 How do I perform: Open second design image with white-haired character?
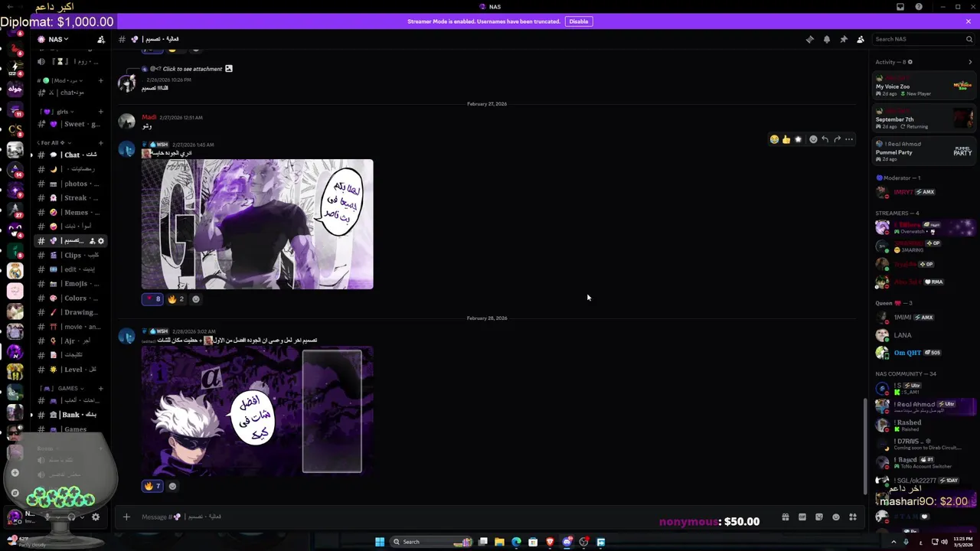tap(257, 411)
